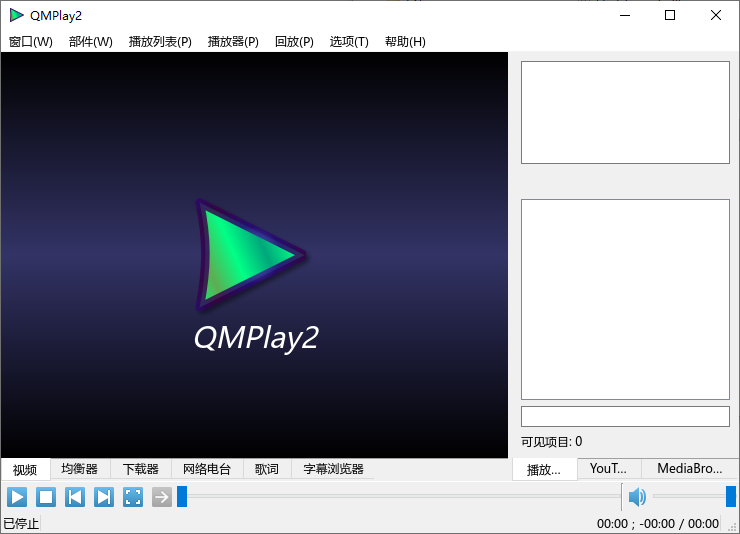Click the Stop playback button
This screenshot has height=534, width=740.
(x=46, y=497)
